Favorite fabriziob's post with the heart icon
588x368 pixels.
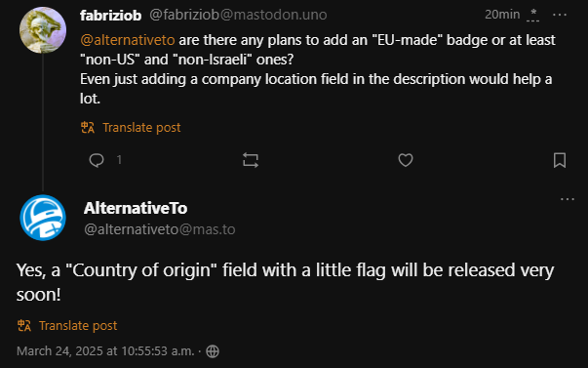click(406, 160)
